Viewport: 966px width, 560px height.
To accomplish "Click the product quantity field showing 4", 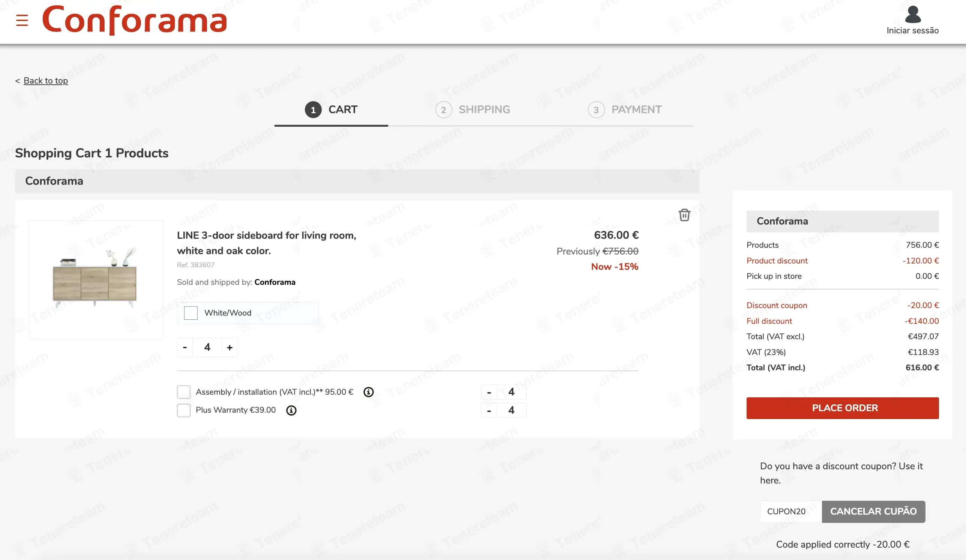I will coord(207,347).
